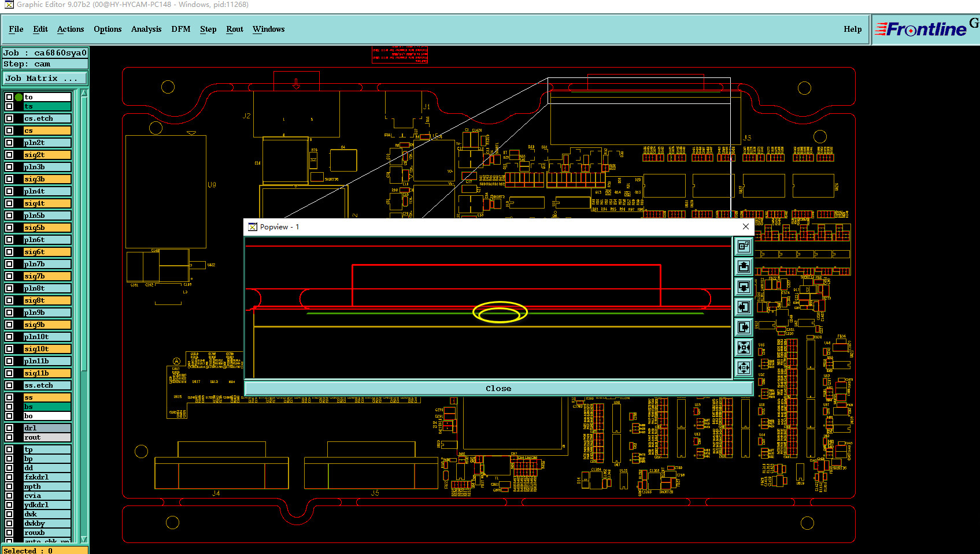Open the DFM menu
The height and width of the screenshot is (554, 980).
(x=181, y=29)
